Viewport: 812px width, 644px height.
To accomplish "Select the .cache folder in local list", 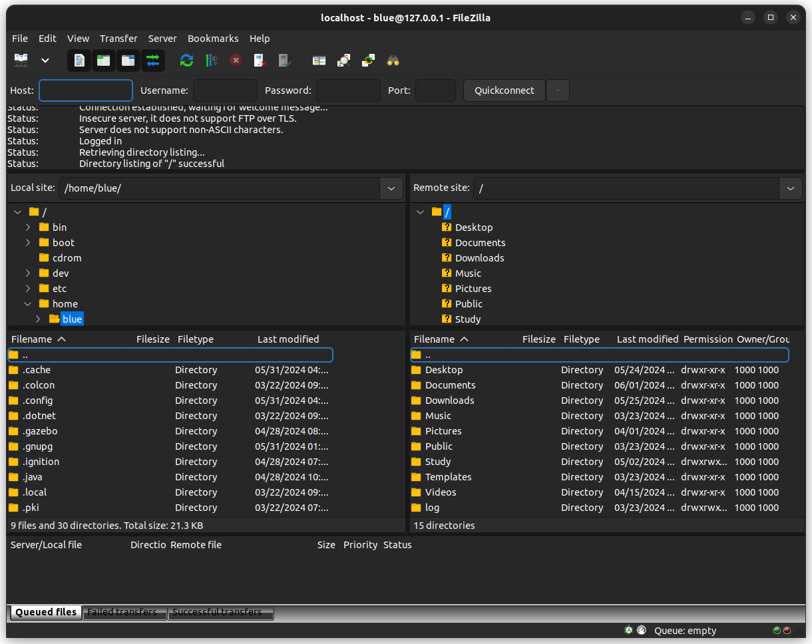I will click(170, 370).
